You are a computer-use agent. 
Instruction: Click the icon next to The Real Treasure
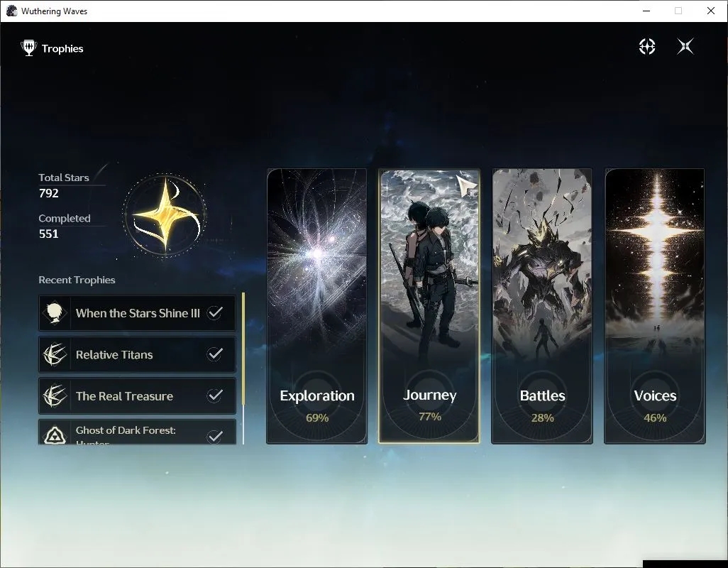point(55,395)
